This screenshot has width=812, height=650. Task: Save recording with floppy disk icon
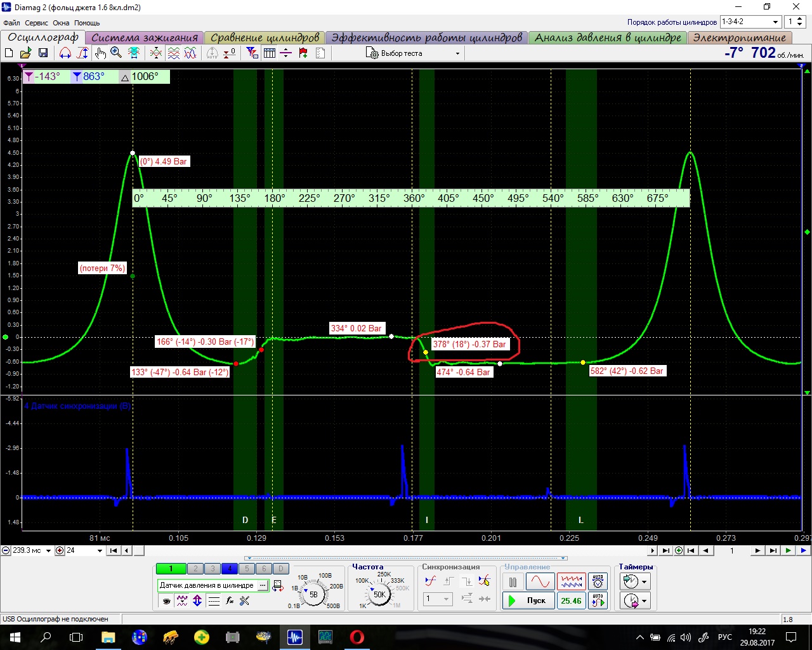[43, 53]
